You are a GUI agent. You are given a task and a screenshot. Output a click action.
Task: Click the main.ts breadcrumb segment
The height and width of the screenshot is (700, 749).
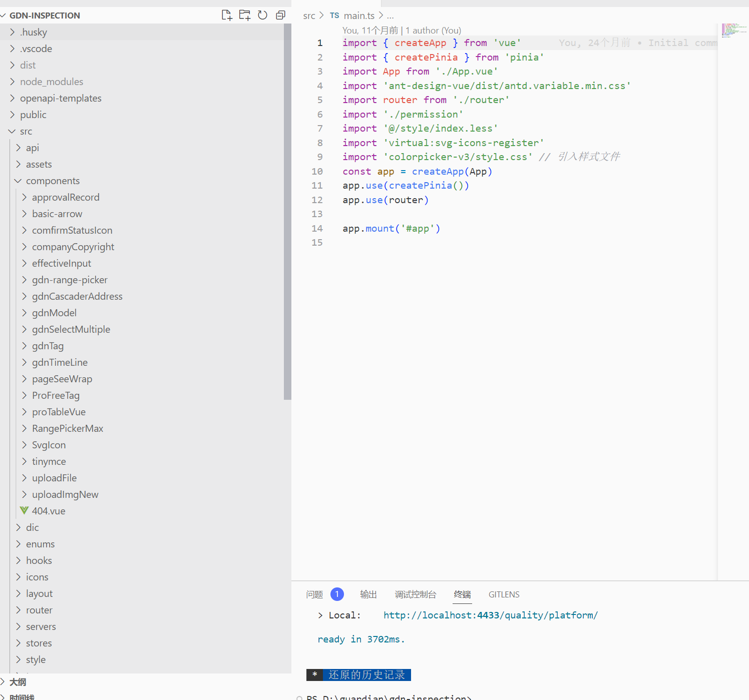(359, 16)
